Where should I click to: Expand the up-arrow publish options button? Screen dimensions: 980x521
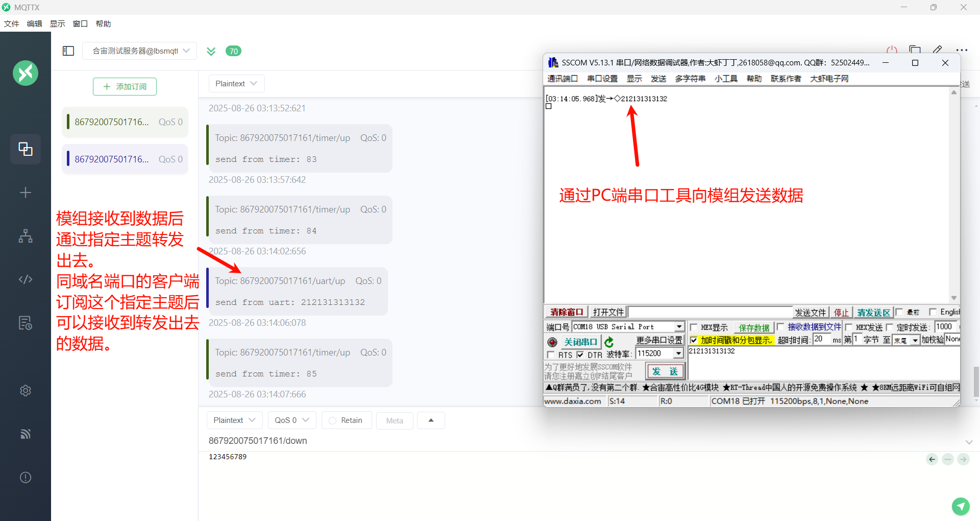point(431,420)
